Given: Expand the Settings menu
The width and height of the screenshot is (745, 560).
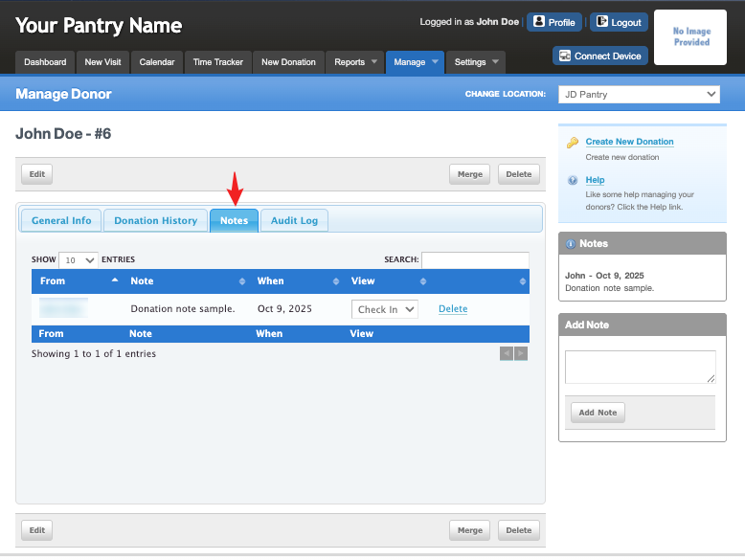Looking at the screenshot, I should [476, 62].
